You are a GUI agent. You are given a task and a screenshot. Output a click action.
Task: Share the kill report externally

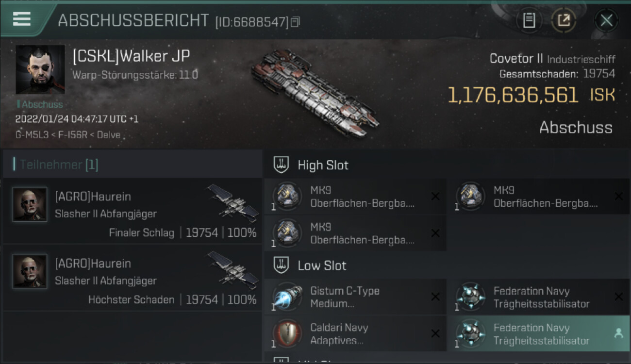pyautogui.click(x=564, y=20)
